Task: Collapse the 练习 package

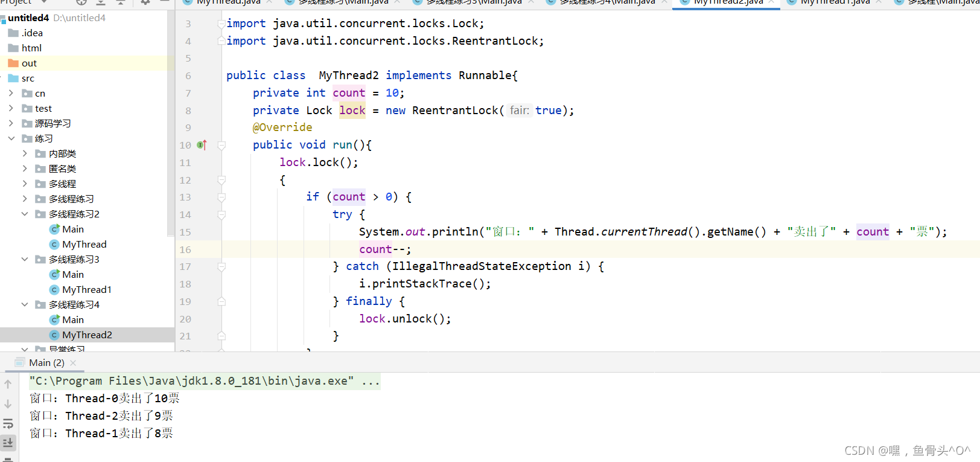Action: coord(11,138)
